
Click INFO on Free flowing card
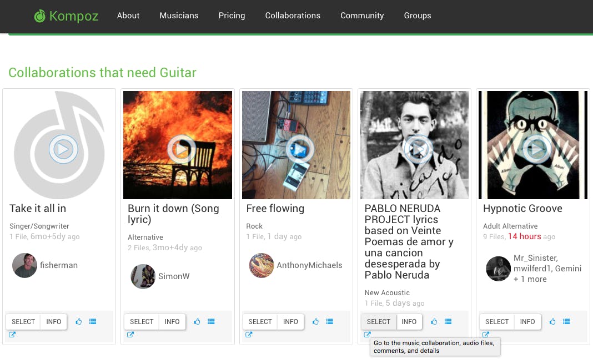290,322
